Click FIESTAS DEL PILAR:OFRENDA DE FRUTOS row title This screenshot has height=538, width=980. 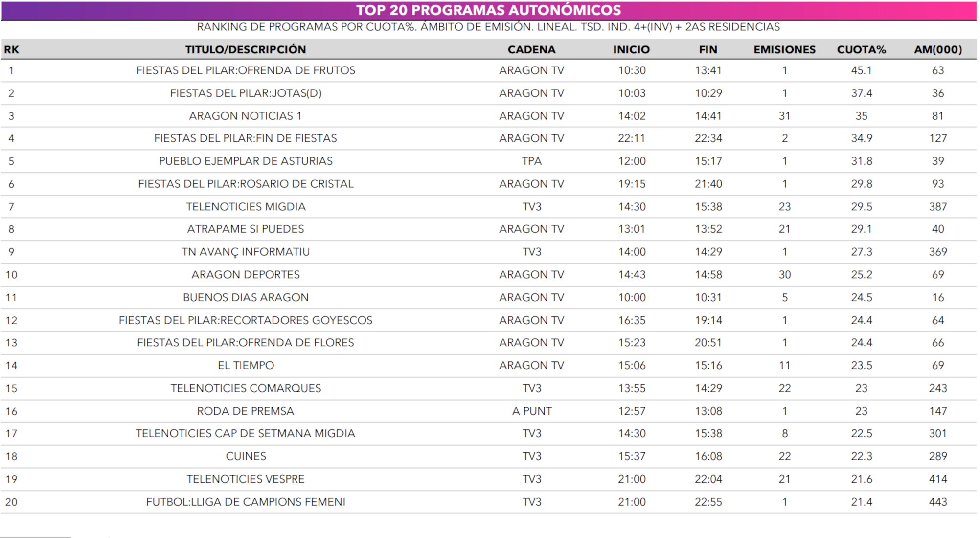coord(246,70)
